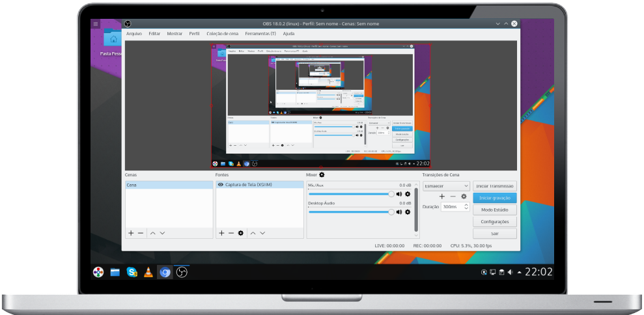Open the Coleção de cena menu
The height and width of the screenshot is (315, 644).
point(222,34)
